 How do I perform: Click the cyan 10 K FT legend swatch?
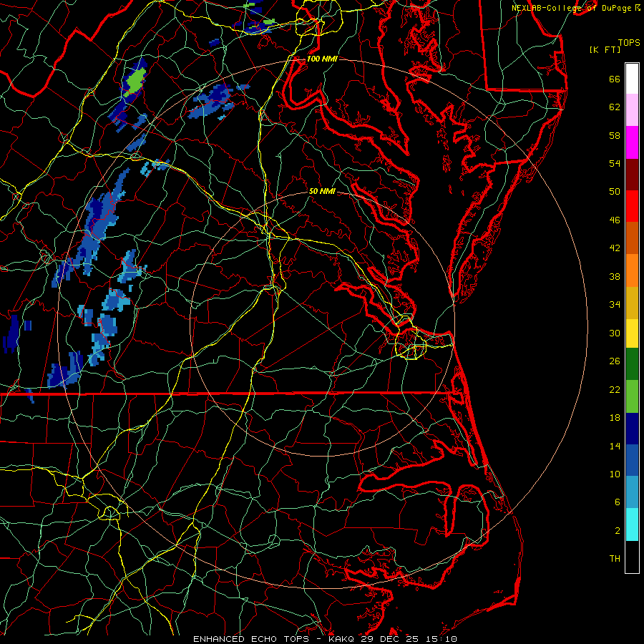tap(632, 525)
